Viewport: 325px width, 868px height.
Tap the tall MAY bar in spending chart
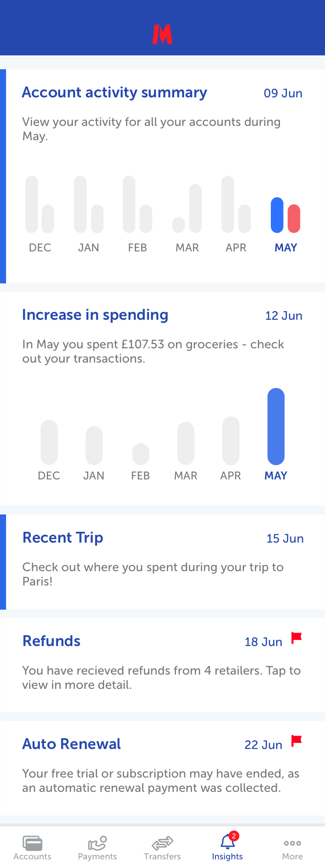pyautogui.click(x=276, y=426)
